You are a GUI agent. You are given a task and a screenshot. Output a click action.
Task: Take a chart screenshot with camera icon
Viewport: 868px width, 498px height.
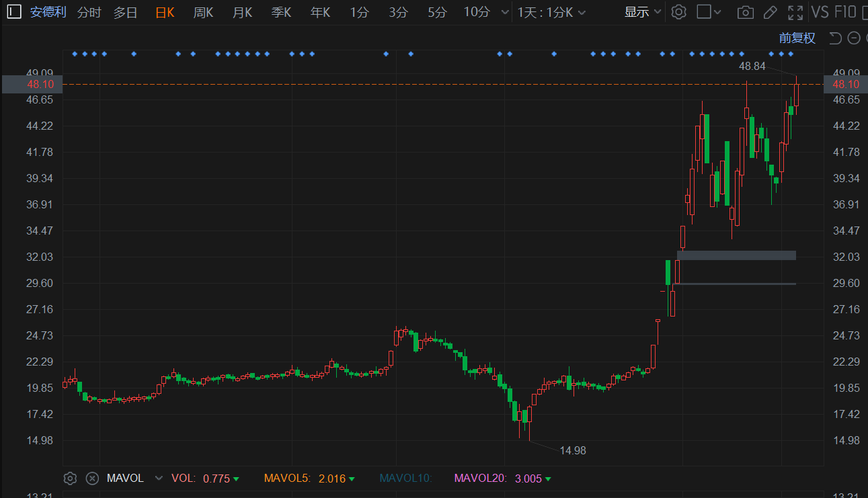pyautogui.click(x=745, y=12)
